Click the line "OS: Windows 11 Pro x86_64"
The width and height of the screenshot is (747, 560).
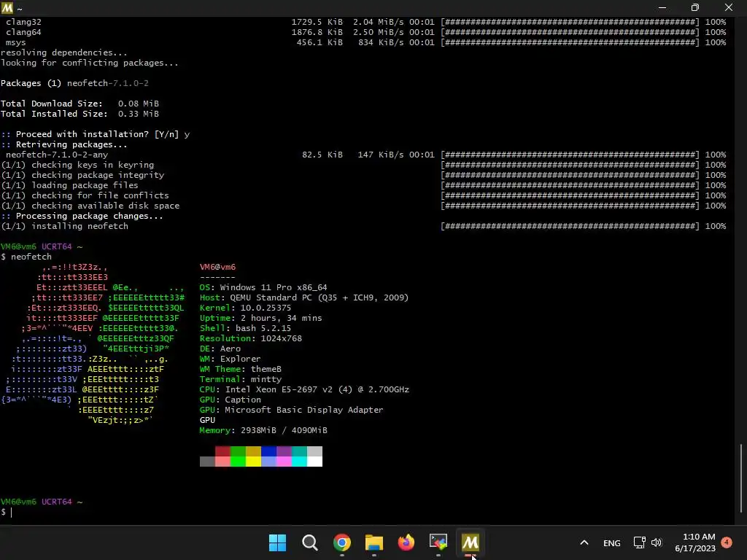(x=263, y=287)
